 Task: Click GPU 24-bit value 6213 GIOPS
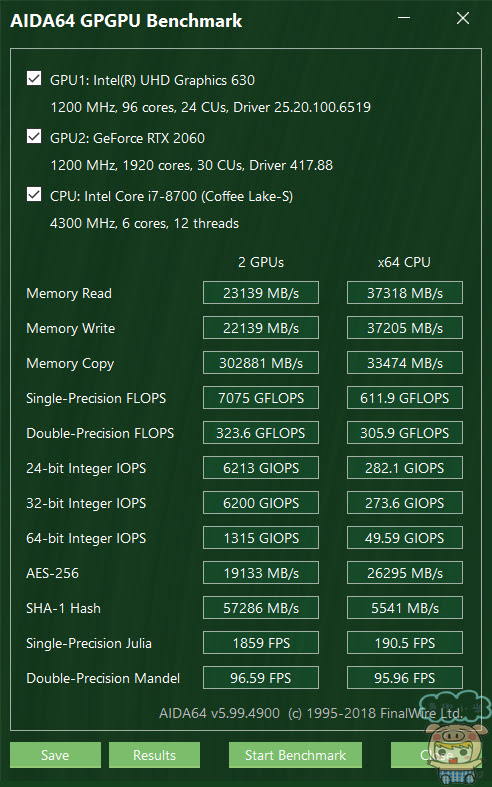click(x=261, y=468)
